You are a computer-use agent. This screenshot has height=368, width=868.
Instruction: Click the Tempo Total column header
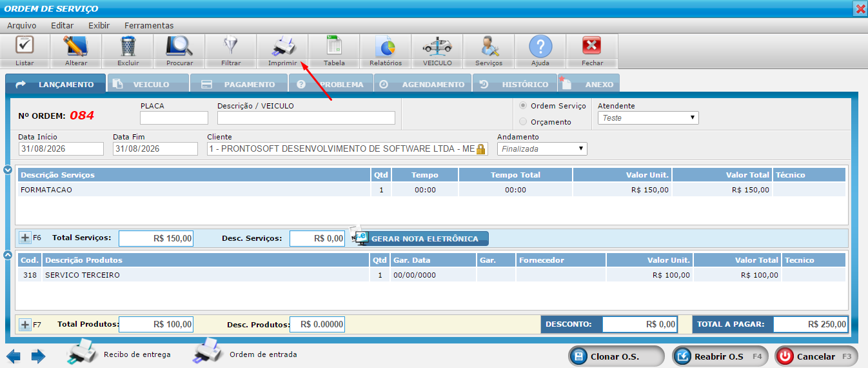pos(515,175)
